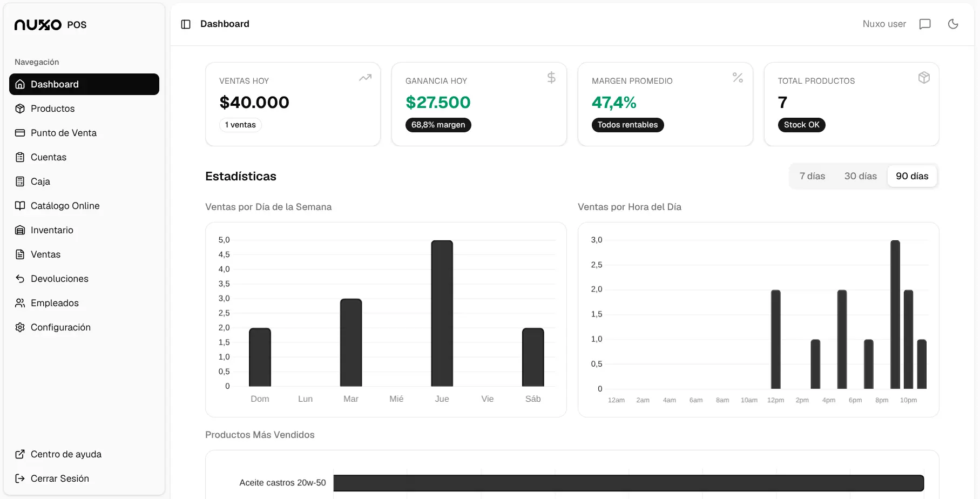Click the Sáb bar in weekday chart

pos(533,357)
